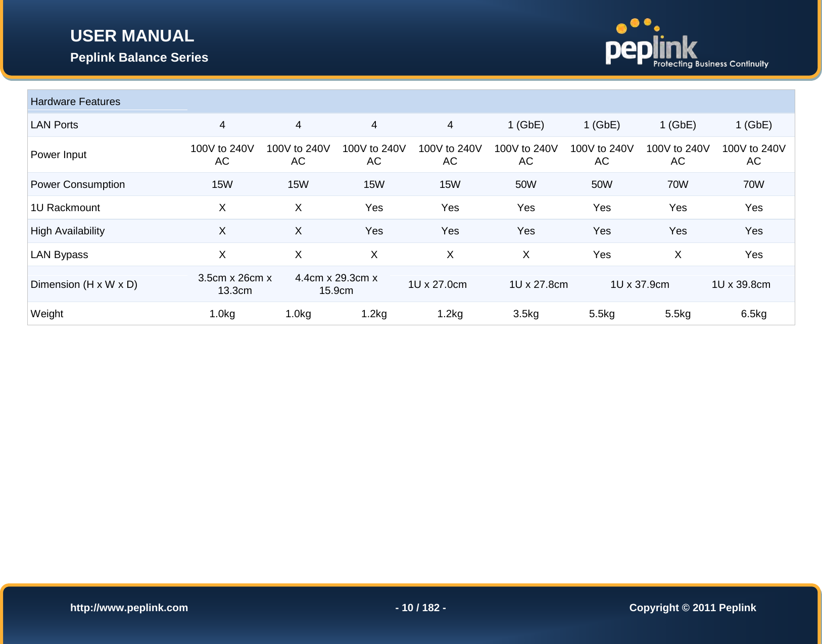Screen dimensions: 822x644
Task: Click the 3.5kg weight value
Action: point(526,314)
